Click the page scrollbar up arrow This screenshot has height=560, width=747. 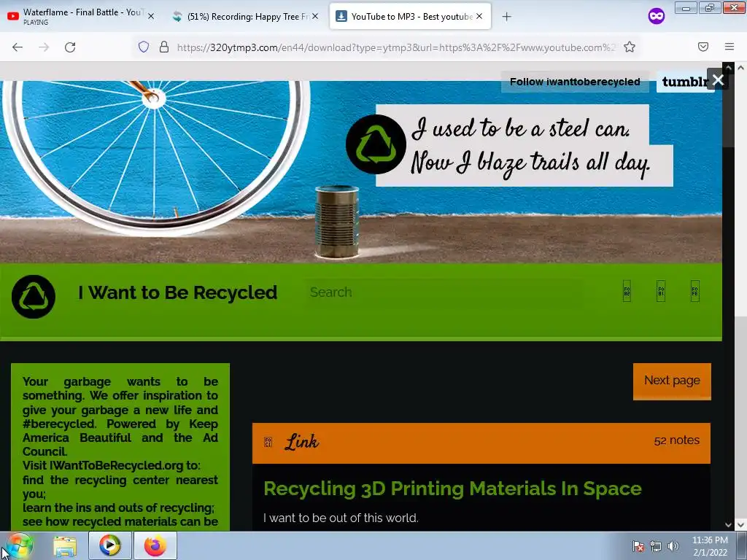(x=740, y=68)
